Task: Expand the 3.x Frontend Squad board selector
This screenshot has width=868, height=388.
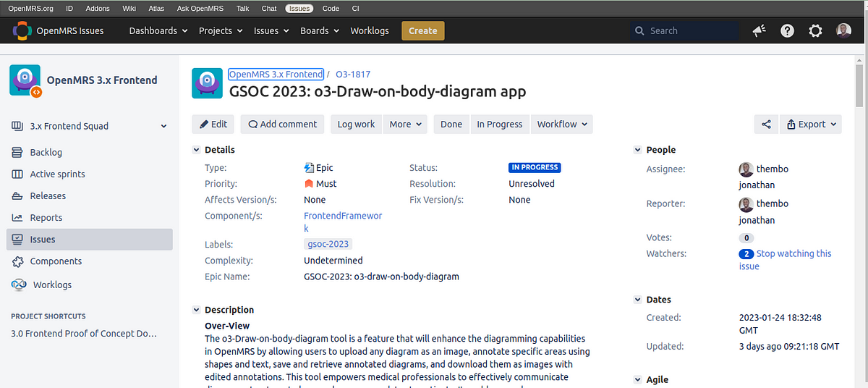Action: tap(164, 126)
